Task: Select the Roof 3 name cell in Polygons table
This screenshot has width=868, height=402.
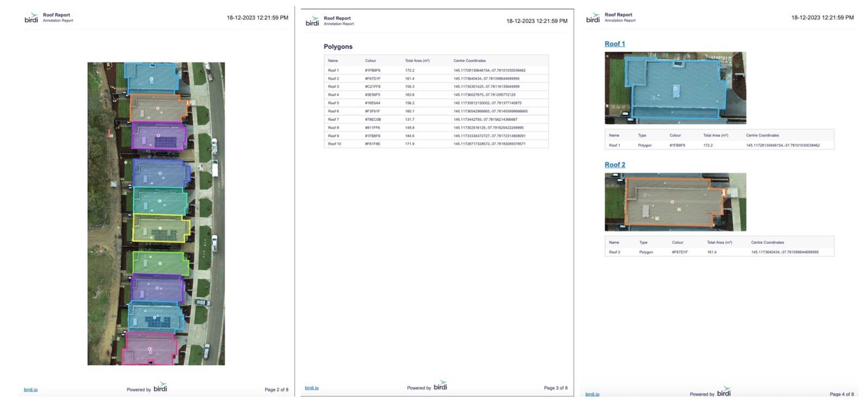Action: [333, 87]
